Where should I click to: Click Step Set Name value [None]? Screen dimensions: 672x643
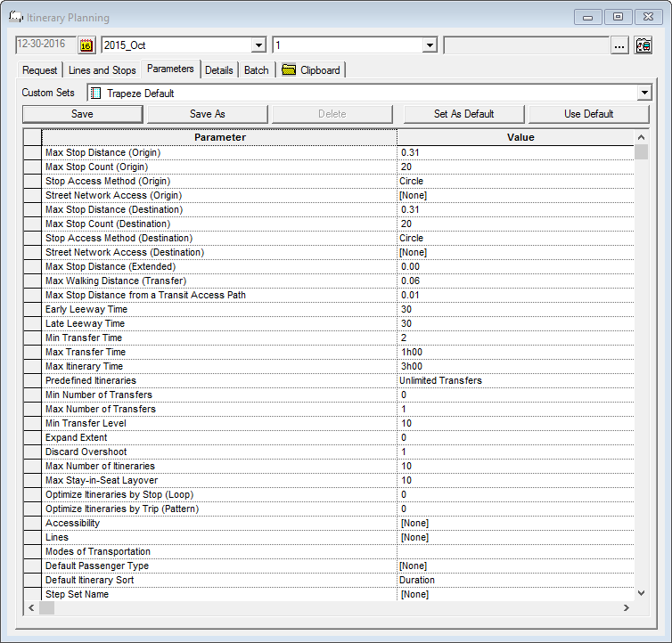click(x=515, y=595)
